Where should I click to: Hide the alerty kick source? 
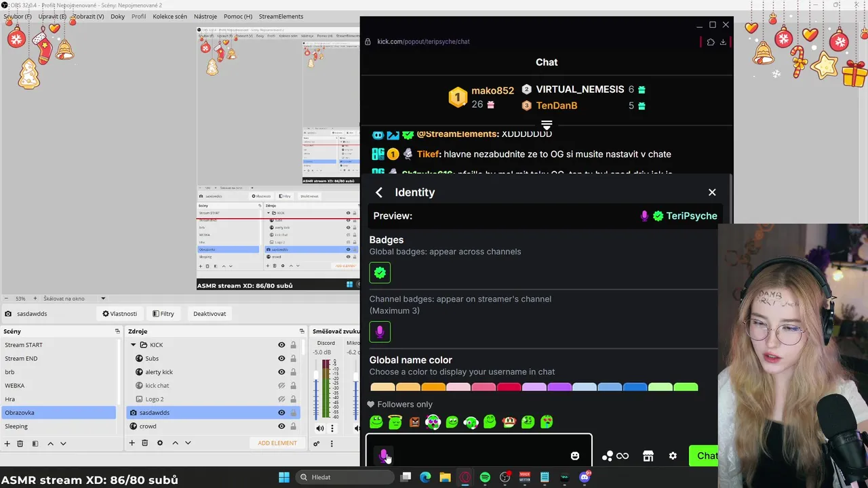click(x=281, y=372)
